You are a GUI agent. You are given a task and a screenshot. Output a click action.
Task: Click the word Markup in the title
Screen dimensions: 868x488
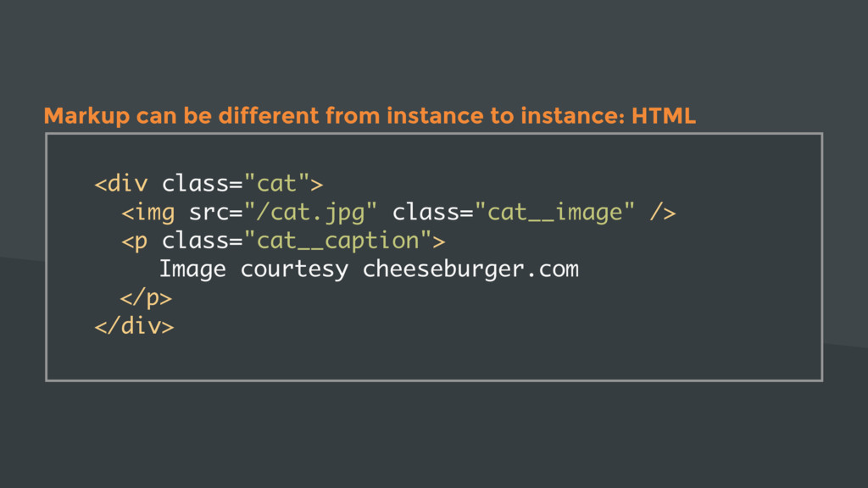click(x=87, y=116)
